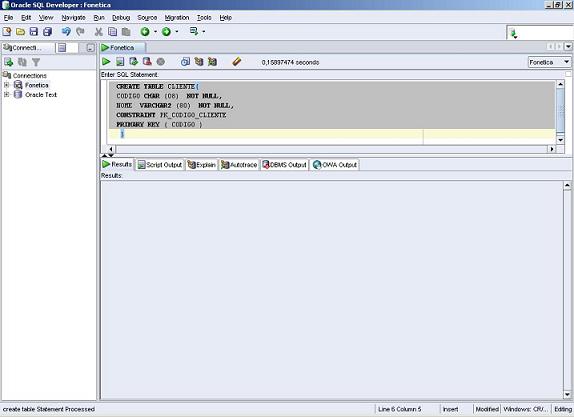Select Oracle Text connection in tree

click(x=41, y=94)
